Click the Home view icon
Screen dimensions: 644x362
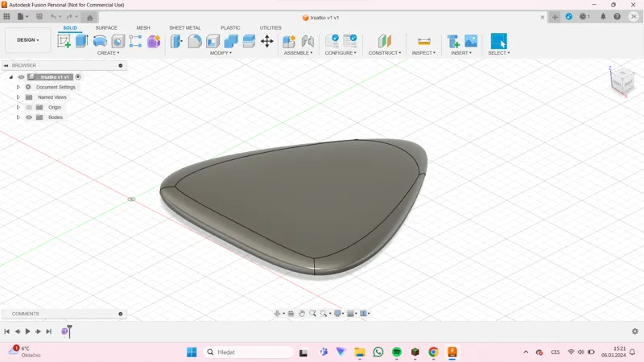tap(90, 17)
